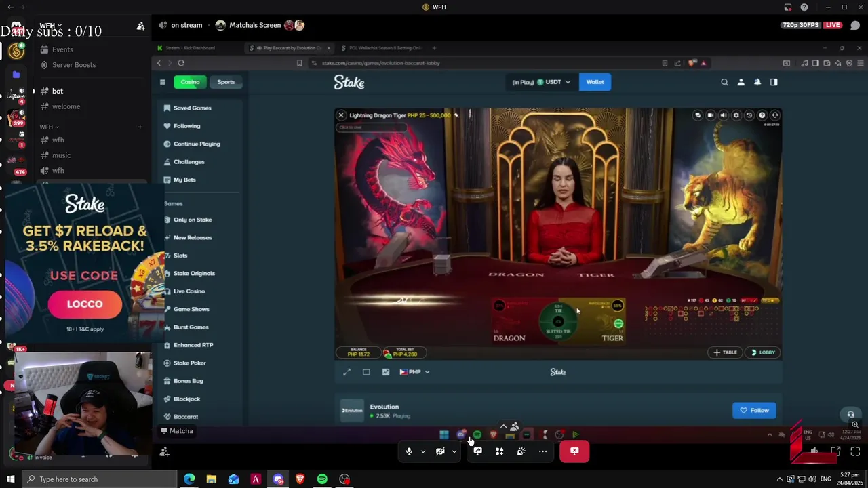Enter fullscreen via expand arrows icon below game
The height and width of the screenshot is (488, 868).
pos(347,372)
